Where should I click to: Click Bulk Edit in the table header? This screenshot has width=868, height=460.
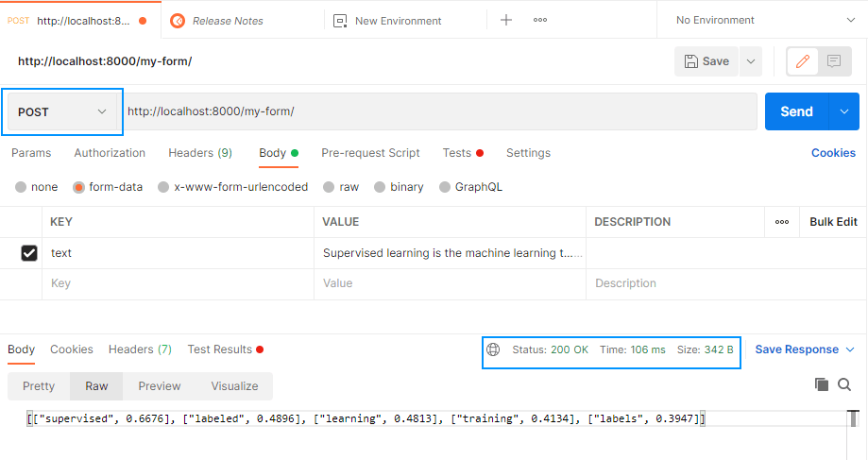[833, 222]
